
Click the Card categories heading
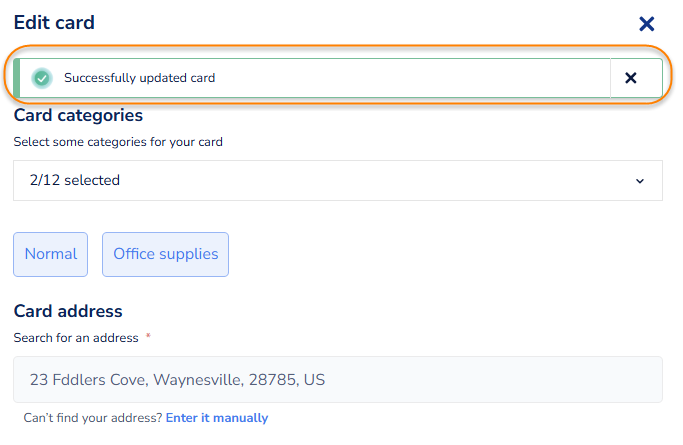pos(78,116)
